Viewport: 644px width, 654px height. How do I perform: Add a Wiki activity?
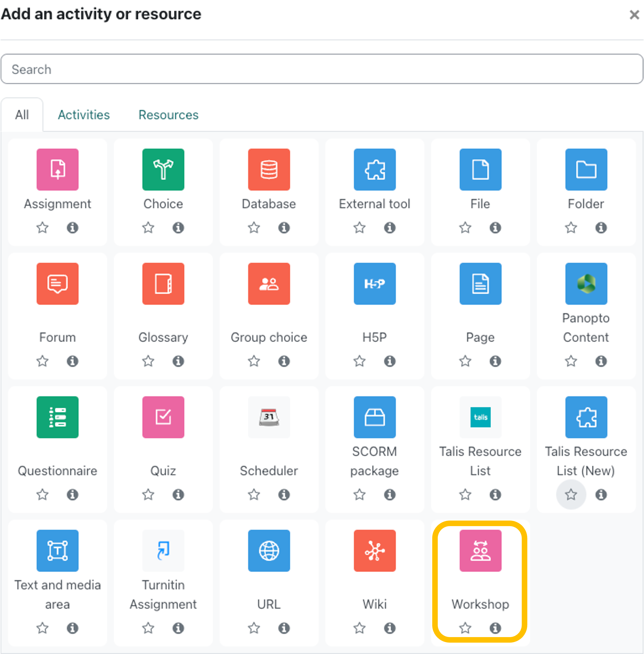point(374,550)
